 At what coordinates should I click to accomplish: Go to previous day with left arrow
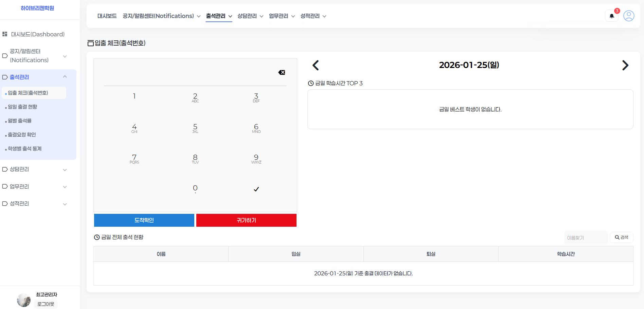tap(316, 65)
